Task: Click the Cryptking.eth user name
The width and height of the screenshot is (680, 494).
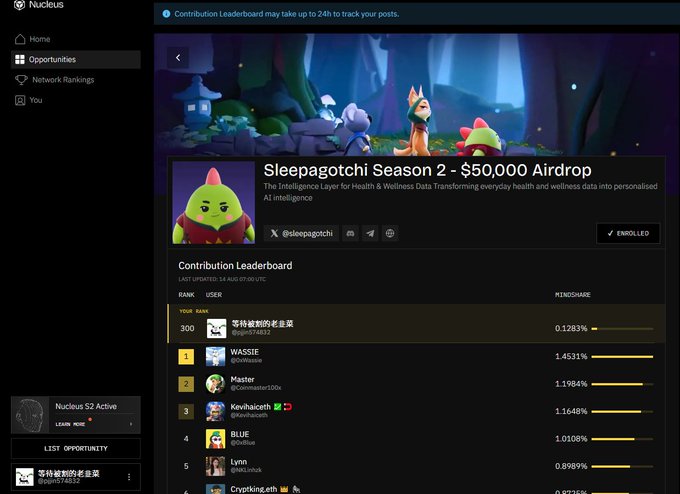Action: 254,489
